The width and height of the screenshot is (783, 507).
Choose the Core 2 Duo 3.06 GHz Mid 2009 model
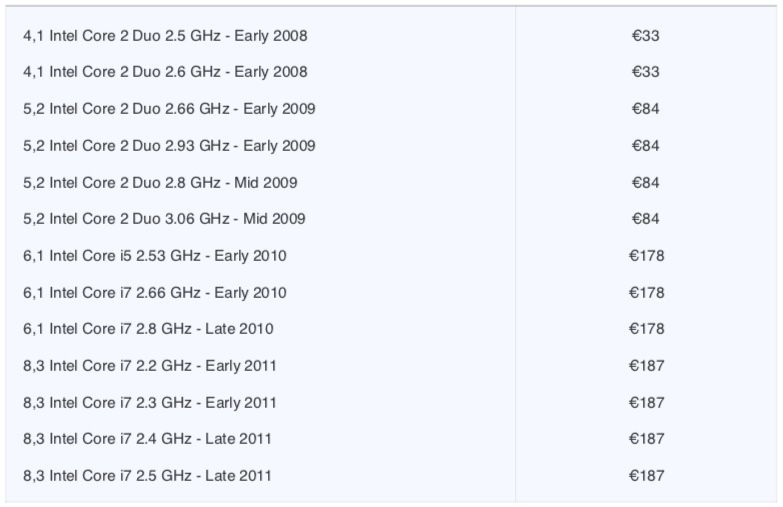pyautogui.click(x=164, y=219)
